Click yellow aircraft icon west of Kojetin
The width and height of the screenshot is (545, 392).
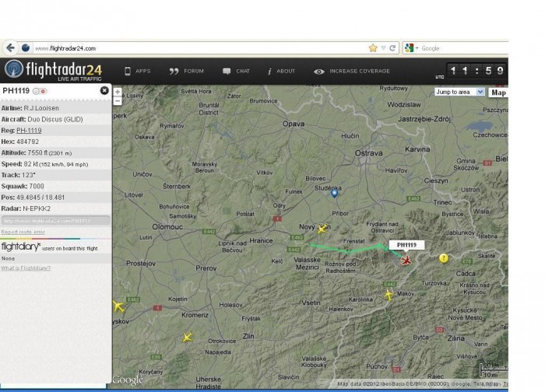click(x=118, y=306)
